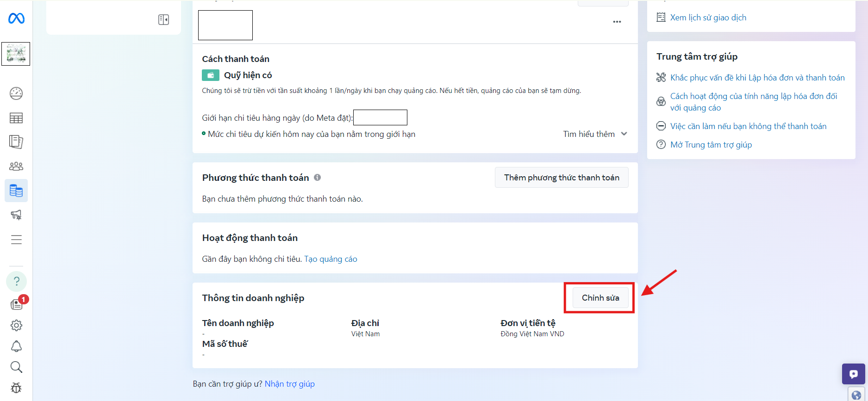
Task: Open settings gear icon in sidebar
Action: click(16, 326)
